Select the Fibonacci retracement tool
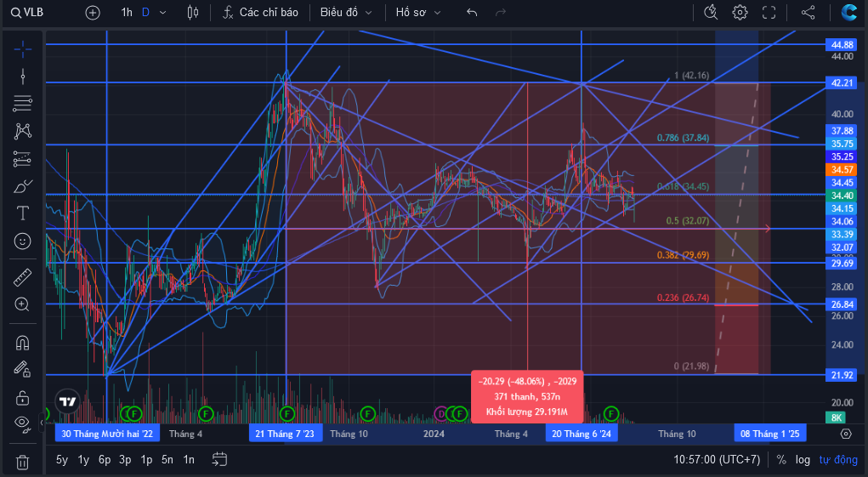Screen dimensions: 868x477 point(23,104)
